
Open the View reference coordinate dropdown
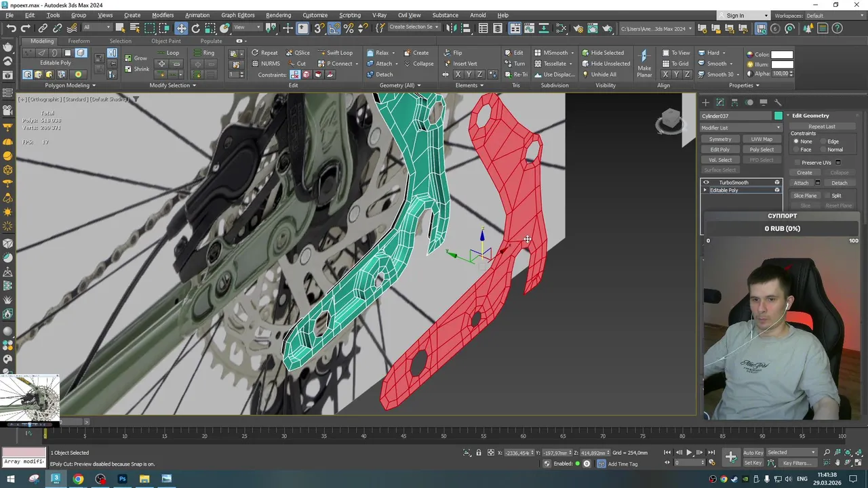click(247, 28)
